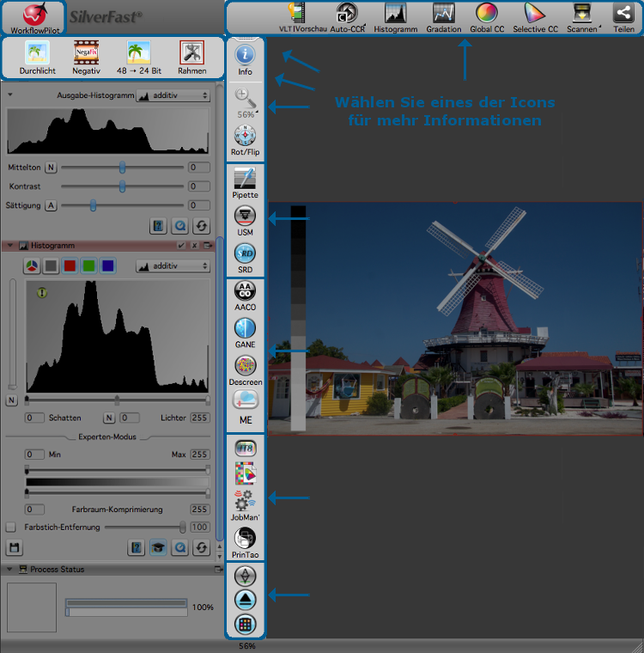
Task: Start IT8 calibration
Action: [x=246, y=449]
